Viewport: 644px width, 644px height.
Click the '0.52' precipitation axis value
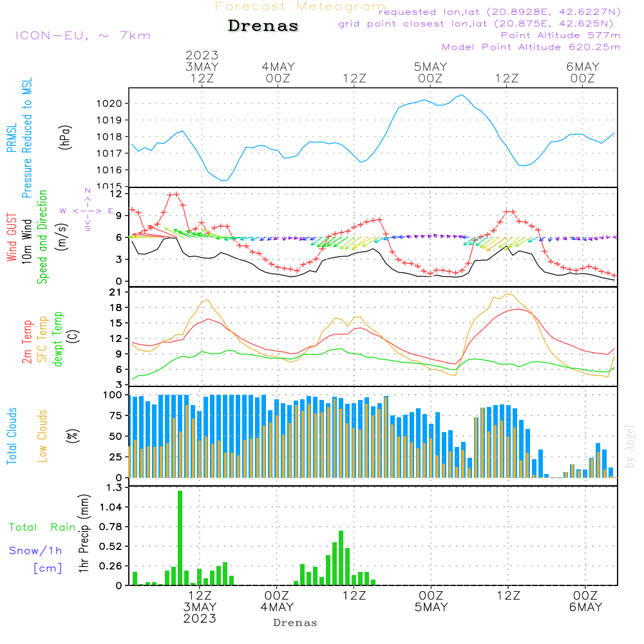click(x=111, y=547)
